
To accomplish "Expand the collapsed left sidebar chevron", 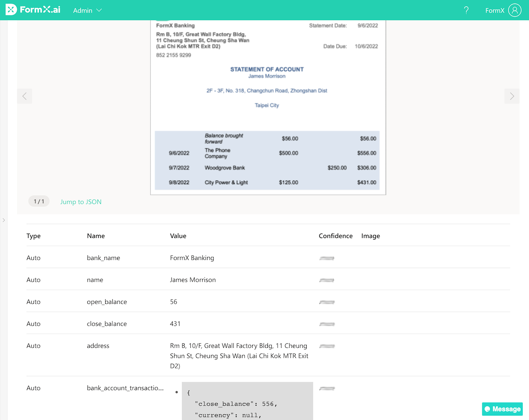I will (4, 220).
